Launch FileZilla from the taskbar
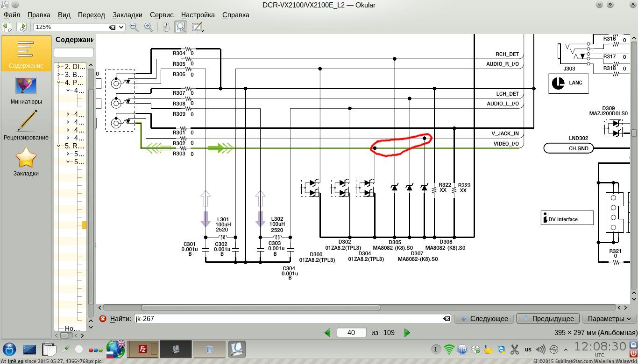 coord(143,349)
